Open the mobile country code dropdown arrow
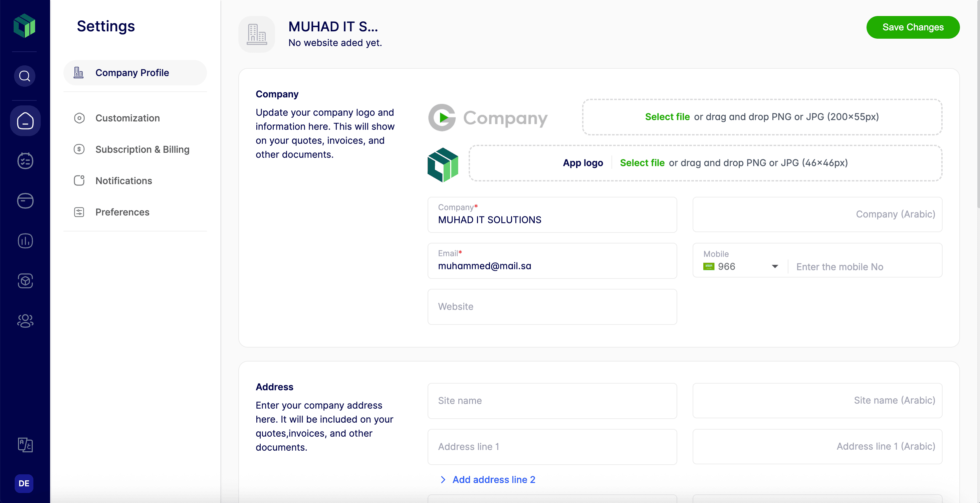This screenshot has height=503, width=980. click(x=775, y=267)
